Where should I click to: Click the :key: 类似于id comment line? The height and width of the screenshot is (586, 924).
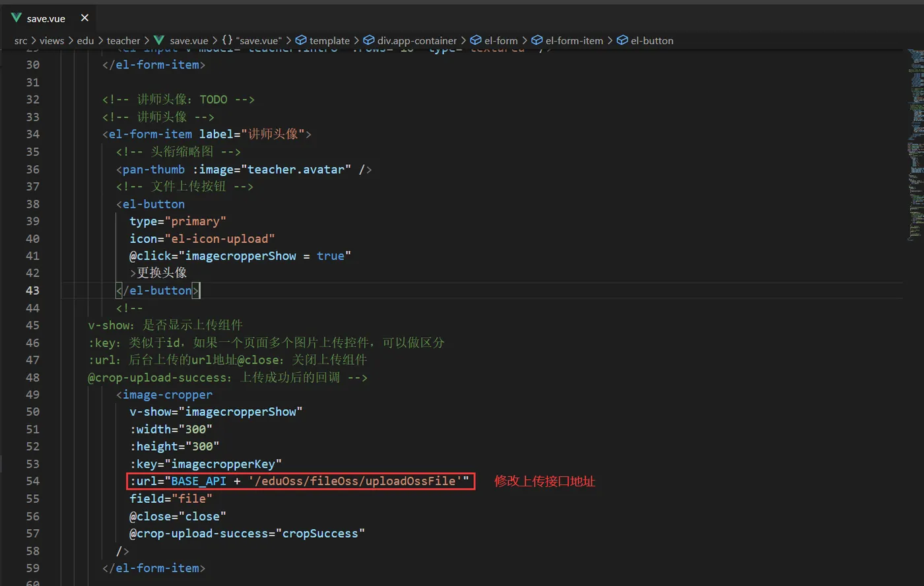[x=266, y=343]
